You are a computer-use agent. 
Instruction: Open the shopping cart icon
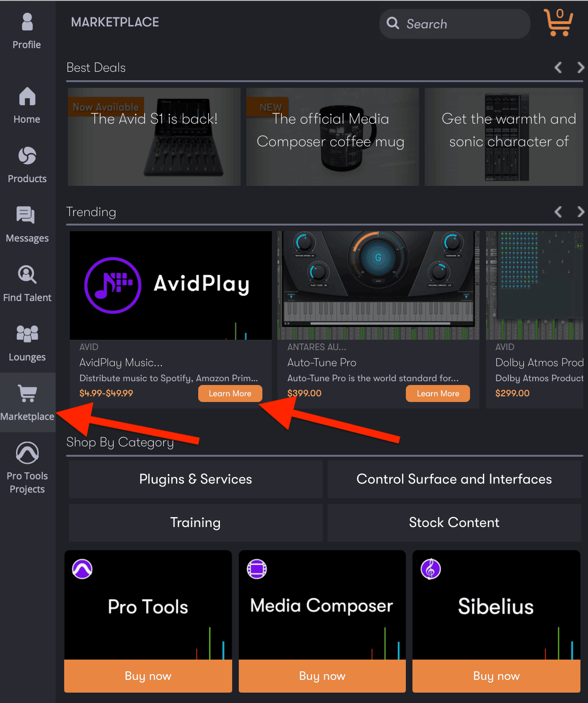559,23
